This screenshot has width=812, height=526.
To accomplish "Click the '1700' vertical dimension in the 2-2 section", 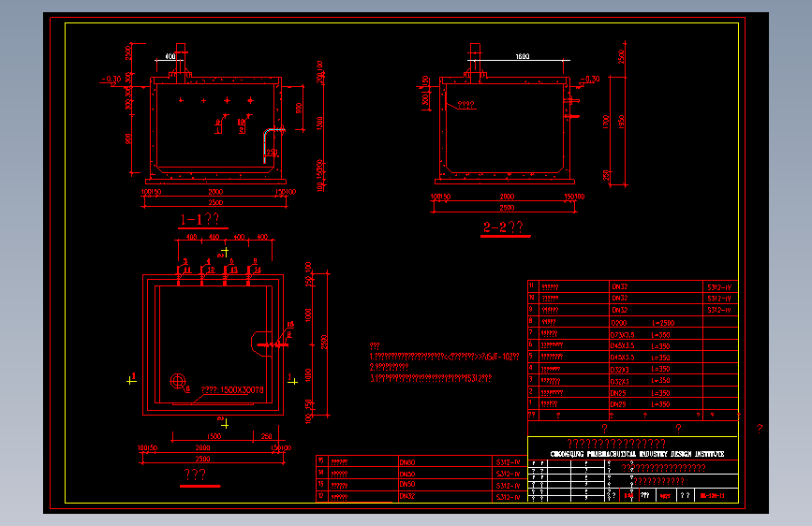I will [605, 123].
